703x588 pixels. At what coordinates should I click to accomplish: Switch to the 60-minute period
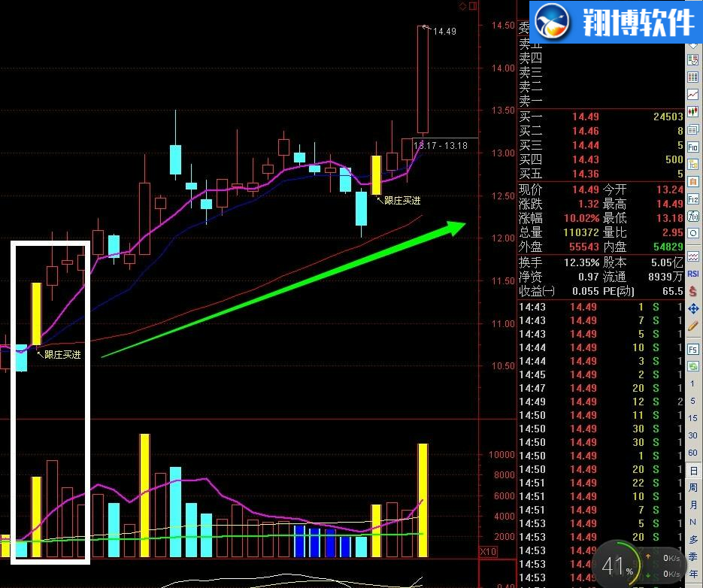(692, 453)
